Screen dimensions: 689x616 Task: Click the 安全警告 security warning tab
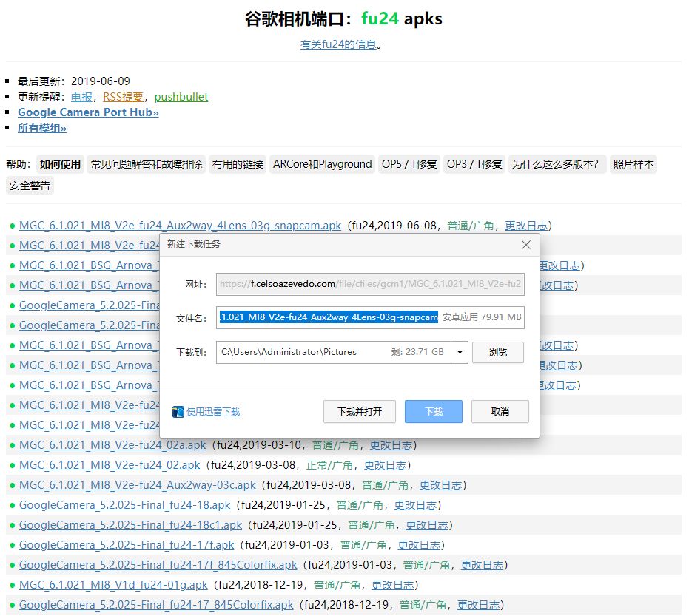coord(30,186)
